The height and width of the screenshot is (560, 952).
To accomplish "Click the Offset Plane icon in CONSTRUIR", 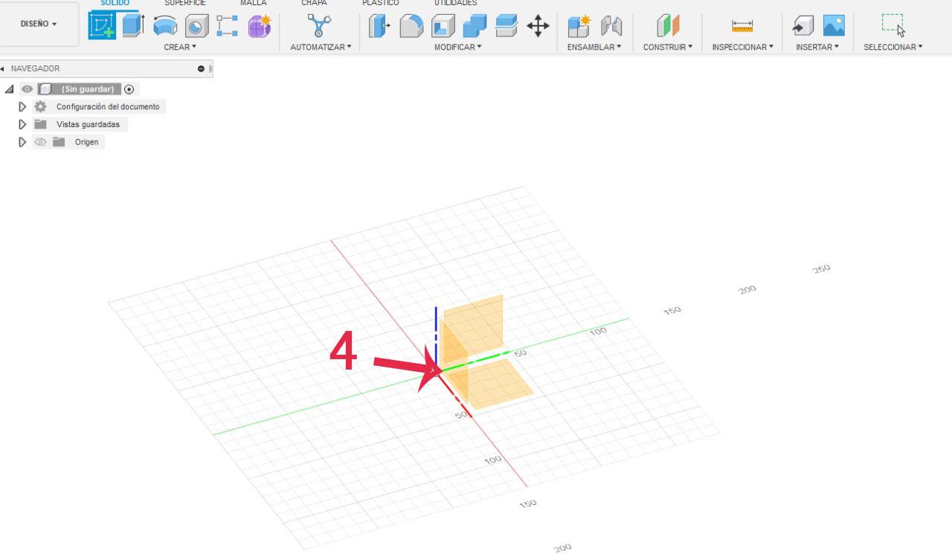I will [668, 27].
